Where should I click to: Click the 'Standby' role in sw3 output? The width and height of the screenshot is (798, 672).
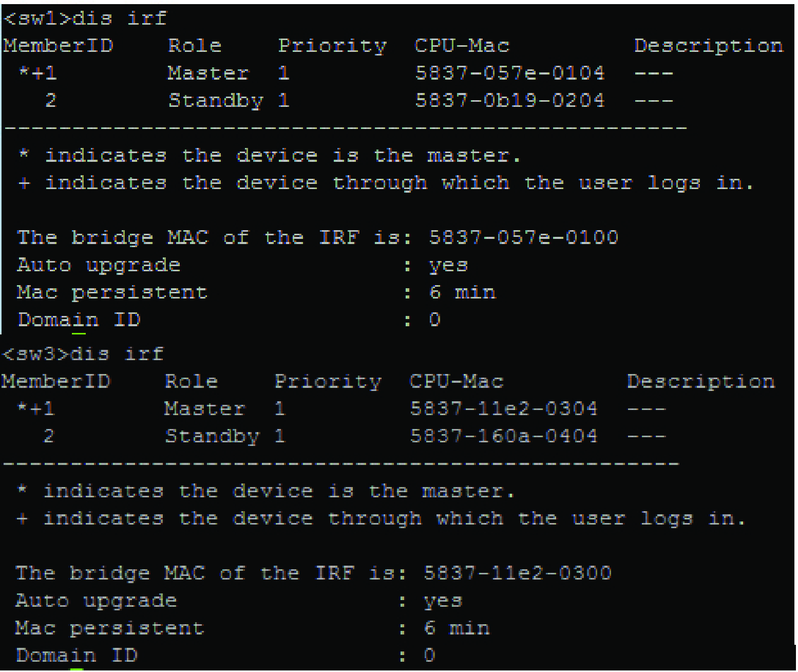(212, 436)
